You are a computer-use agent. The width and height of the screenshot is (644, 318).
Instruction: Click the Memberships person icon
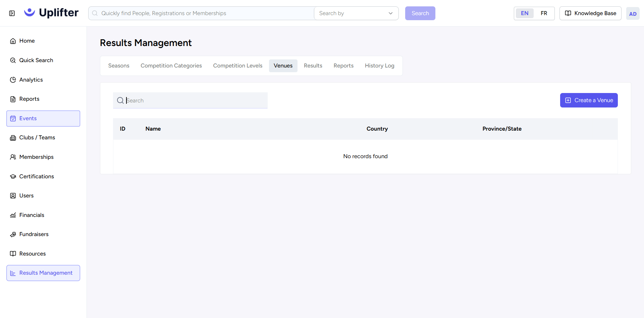[x=13, y=157]
